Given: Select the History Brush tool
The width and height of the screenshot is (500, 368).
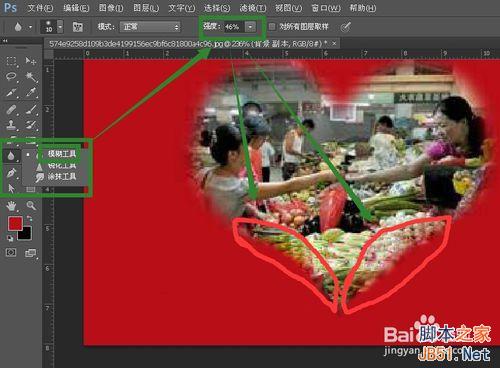Looking at the screenshot, I should tap(31, 125).
